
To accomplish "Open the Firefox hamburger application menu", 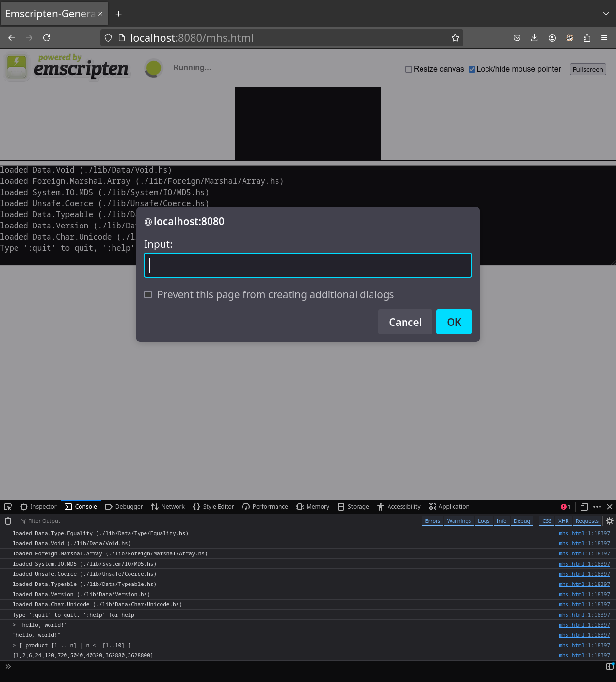I will (604, 38).
